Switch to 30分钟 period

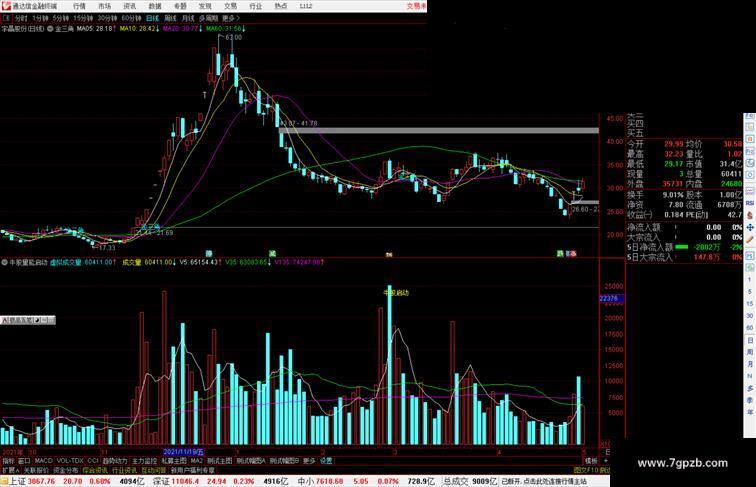[x=107, y=18]
